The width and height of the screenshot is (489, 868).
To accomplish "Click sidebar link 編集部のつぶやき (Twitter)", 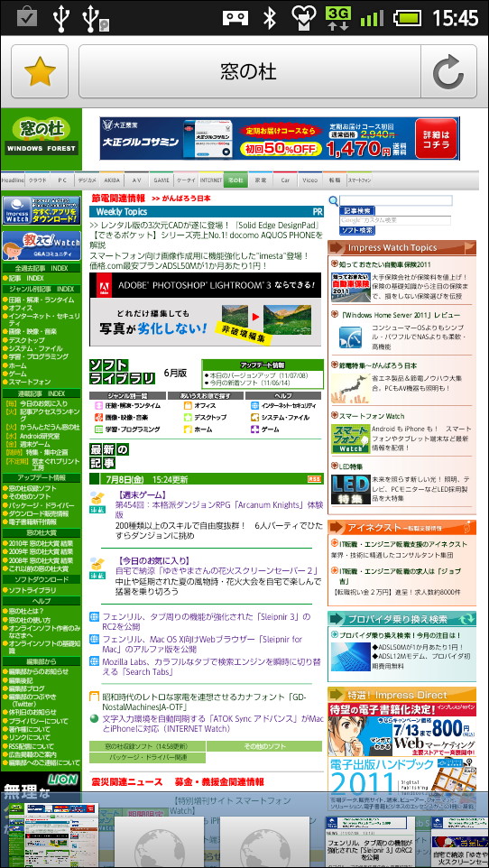I will pos(32,699).
